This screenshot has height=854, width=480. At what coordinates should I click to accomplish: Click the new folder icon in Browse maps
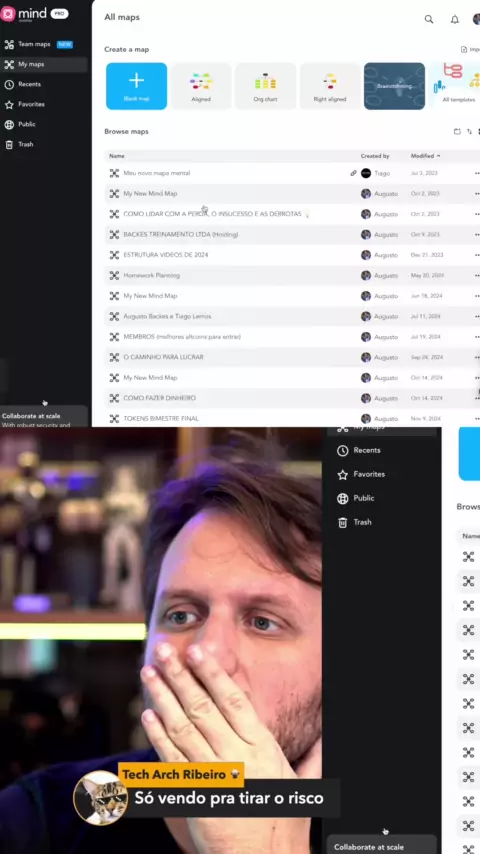point(457,131)
